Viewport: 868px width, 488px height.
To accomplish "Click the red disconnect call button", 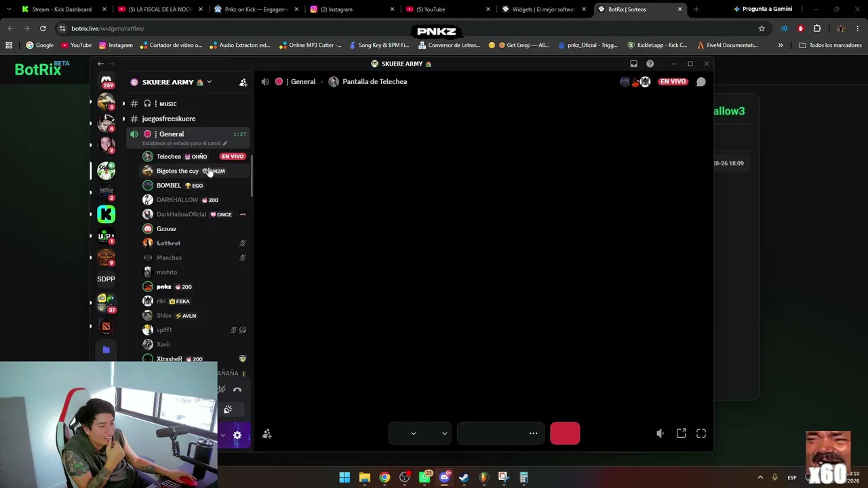I will point(565,433).
